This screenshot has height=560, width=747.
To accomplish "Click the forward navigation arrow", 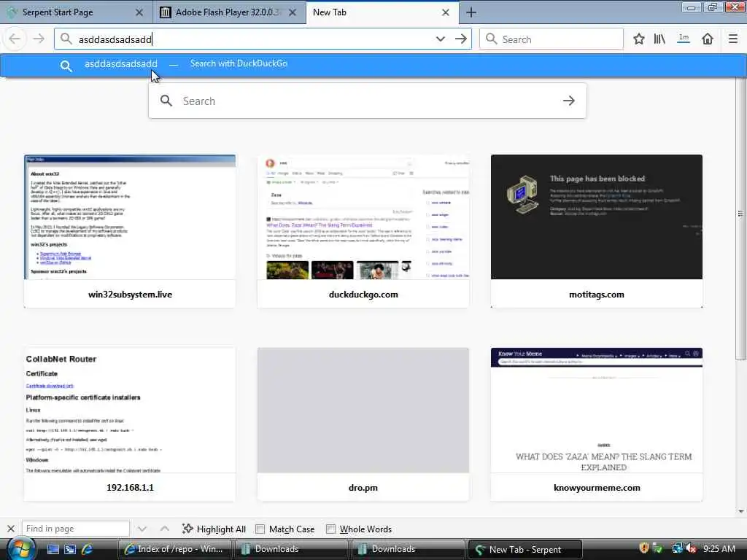I will click(x=39, y=39).
